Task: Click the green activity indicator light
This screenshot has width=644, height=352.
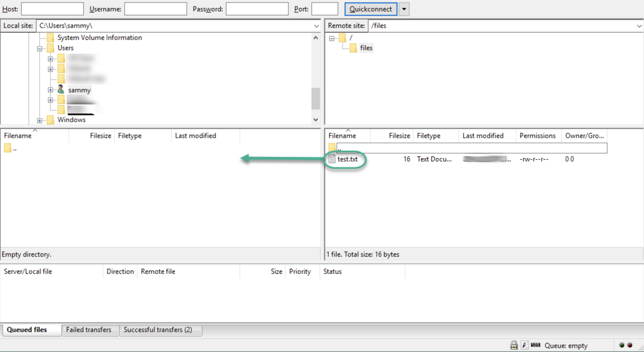Action: click(x=622, y=345)
